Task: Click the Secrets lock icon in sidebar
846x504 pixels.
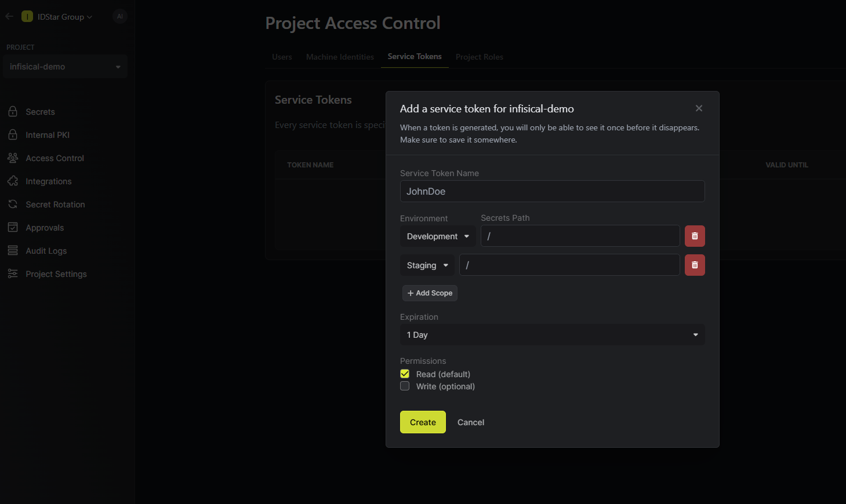Action: coord(13,111)
